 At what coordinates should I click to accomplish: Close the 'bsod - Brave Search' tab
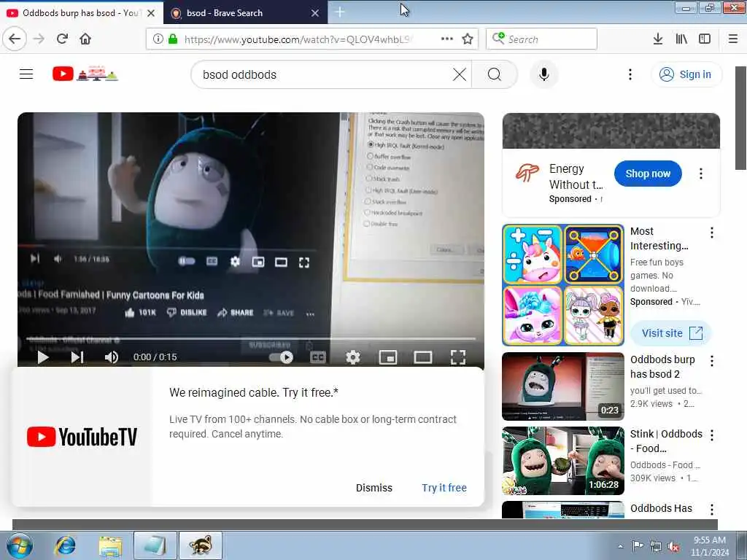(315, 13)
